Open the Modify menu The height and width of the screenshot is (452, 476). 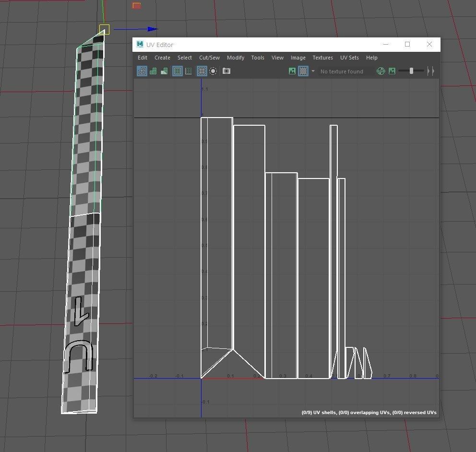[236, 58]
